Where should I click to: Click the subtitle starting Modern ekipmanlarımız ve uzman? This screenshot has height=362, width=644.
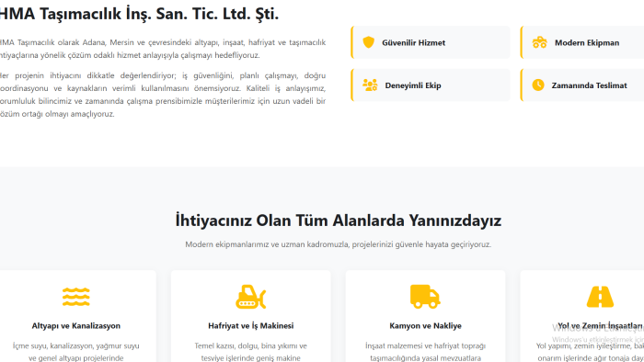338,244
